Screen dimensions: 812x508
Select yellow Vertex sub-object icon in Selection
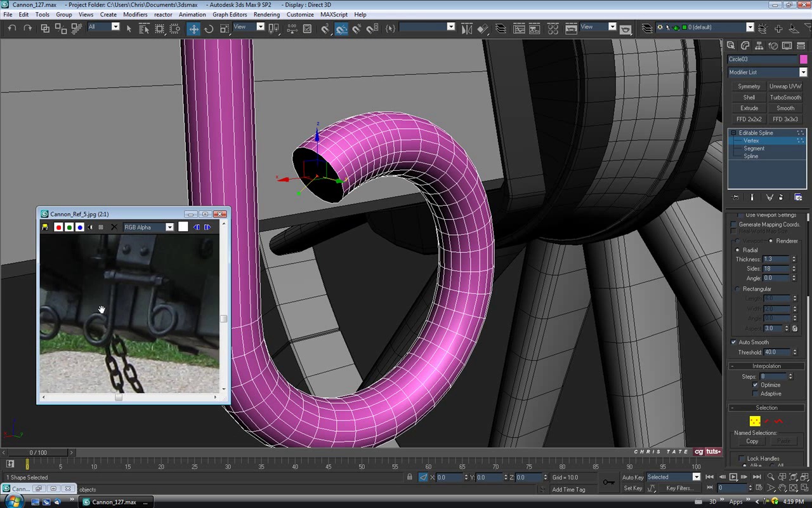[x=754, y=421]
